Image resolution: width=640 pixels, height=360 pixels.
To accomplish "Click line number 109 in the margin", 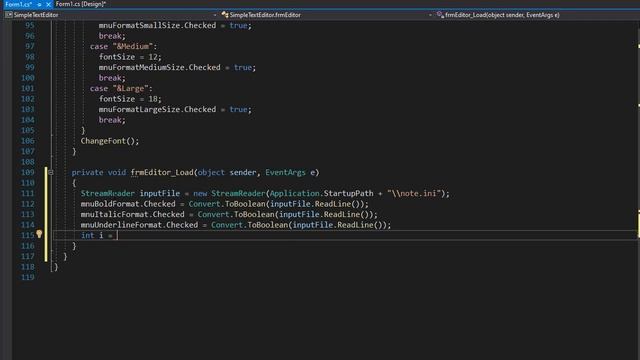I will click(28, 172).
